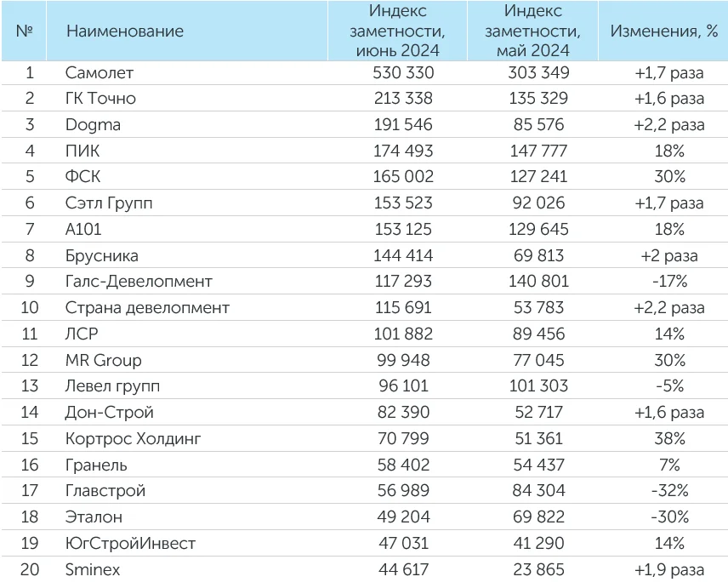Click the "ГК Точно" row name
The width and height of the screenshot is (728, 588).
[x=100, y=99]
